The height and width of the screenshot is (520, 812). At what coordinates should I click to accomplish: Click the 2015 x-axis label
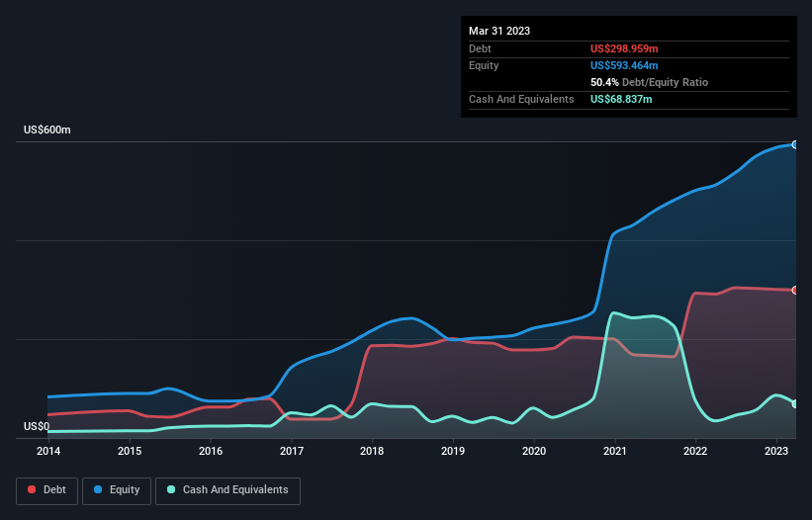[x=130, y=451]
